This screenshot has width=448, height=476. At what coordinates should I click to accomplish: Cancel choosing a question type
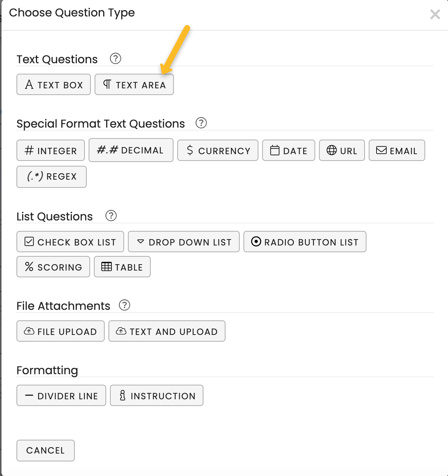(x=45, y=451)
